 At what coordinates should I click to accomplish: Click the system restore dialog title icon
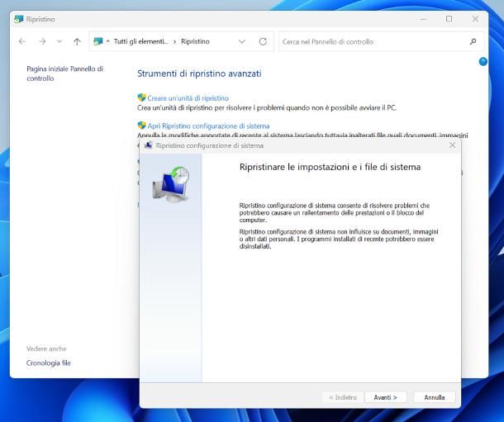(148, 145)
